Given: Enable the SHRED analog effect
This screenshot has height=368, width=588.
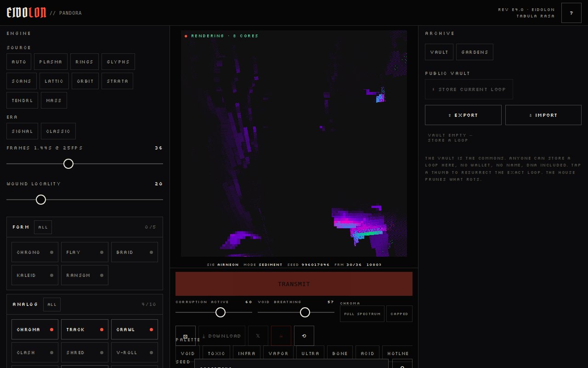Looking at the screenshot, I should coord(85,352).
